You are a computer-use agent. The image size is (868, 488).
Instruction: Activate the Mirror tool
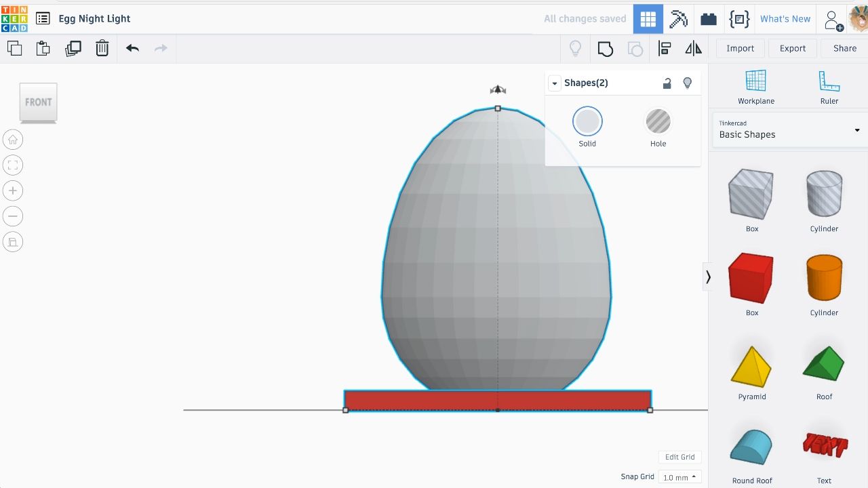click(693, 48)
